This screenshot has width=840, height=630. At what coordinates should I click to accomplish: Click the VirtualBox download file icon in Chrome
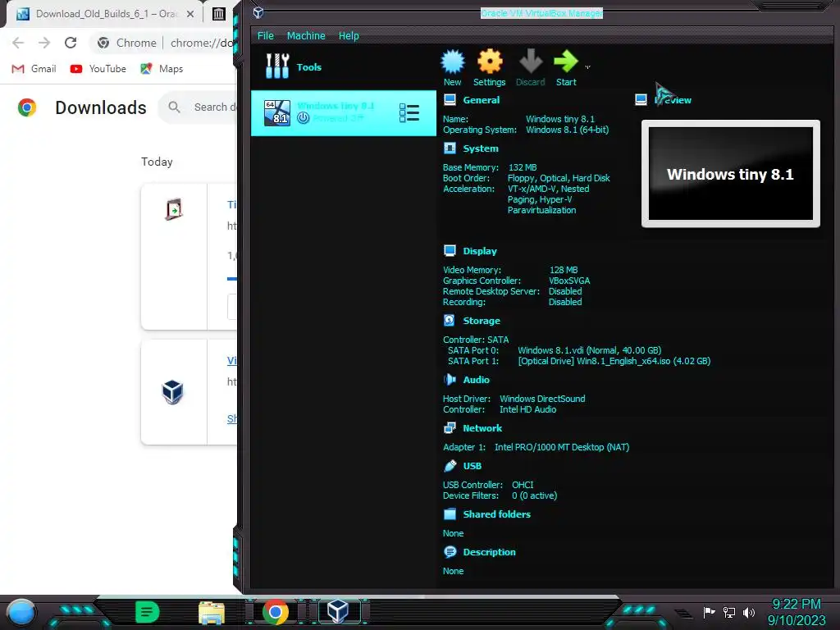click(x=172, y=391)
